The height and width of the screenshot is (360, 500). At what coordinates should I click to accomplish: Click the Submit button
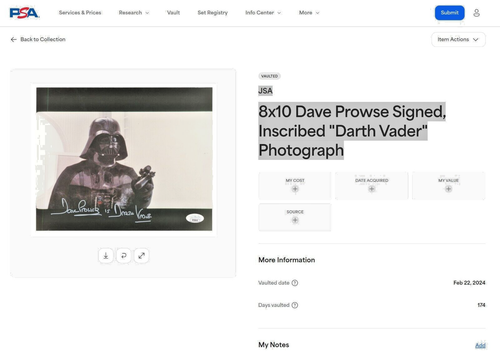(x=449, y=13)
